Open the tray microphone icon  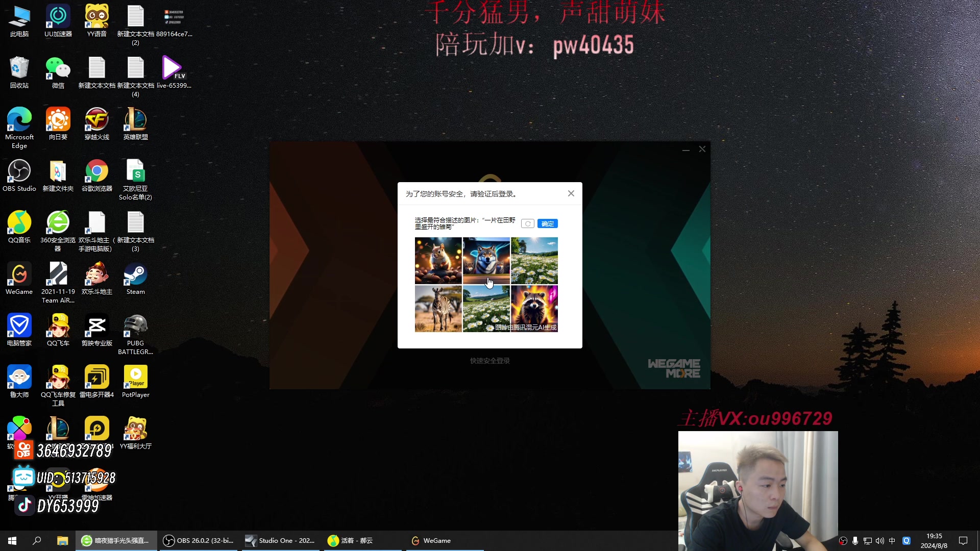tap(855, 541)
